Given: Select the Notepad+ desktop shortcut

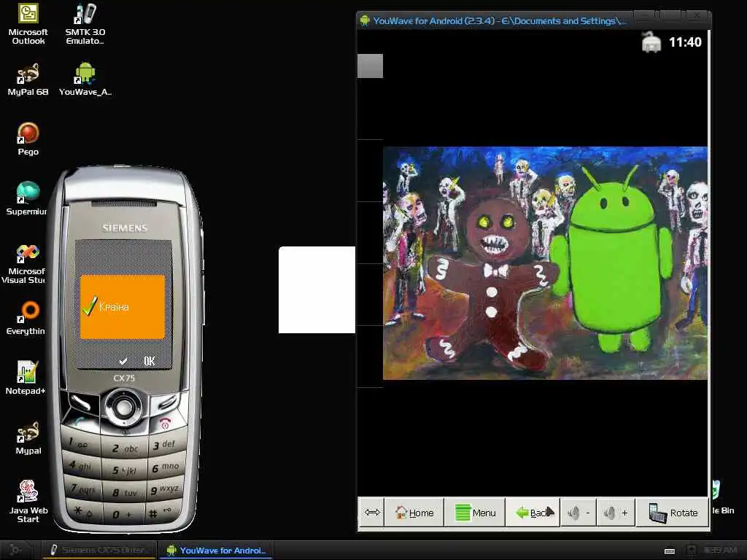Looking at the screenshot, I should tap(26, 378).
